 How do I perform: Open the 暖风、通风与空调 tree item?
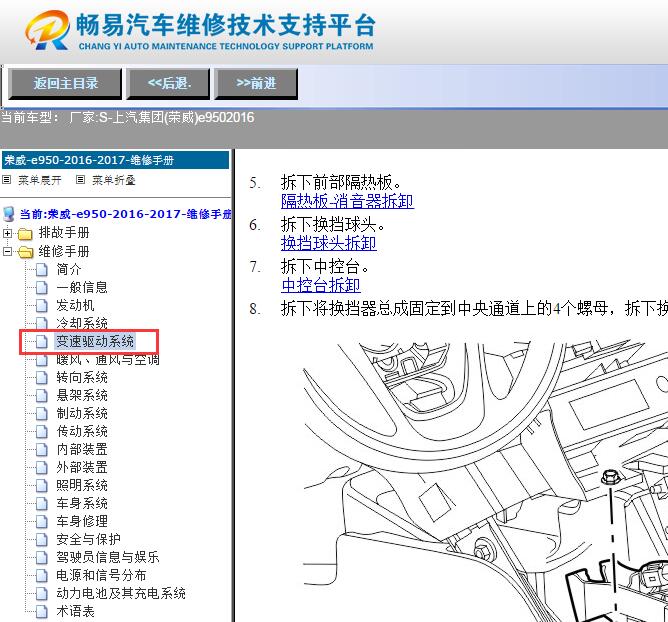pos(108,360)
